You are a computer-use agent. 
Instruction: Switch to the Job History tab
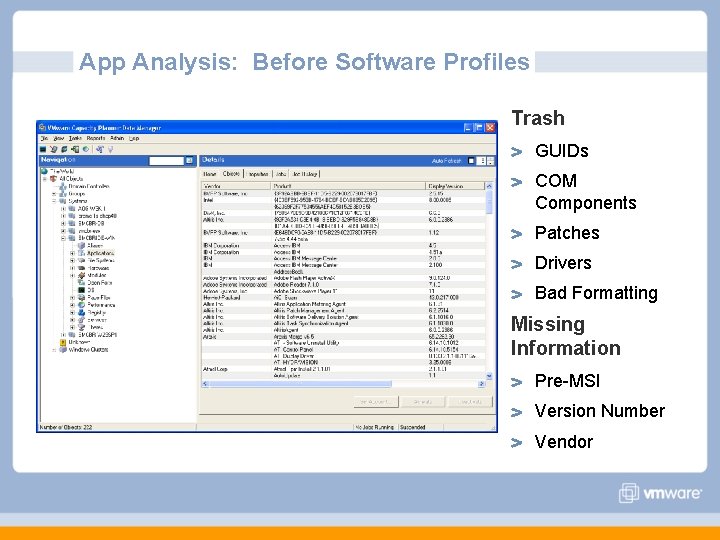click(x=304, y=174)
